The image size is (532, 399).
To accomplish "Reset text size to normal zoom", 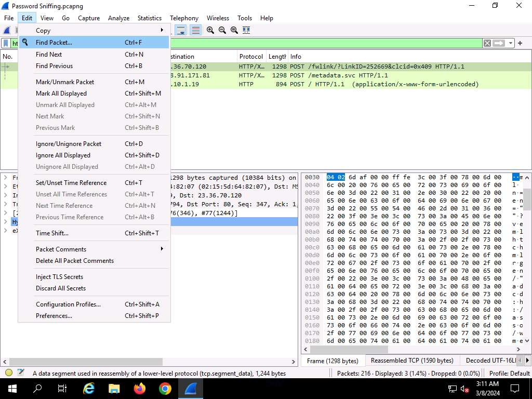I will (234, 31).
